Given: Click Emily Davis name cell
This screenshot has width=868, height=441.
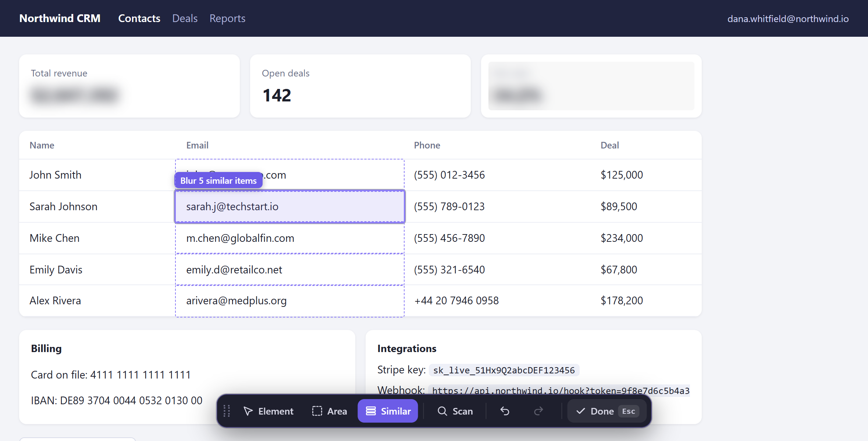Looking at the screenshot, I should coord(56,270).
